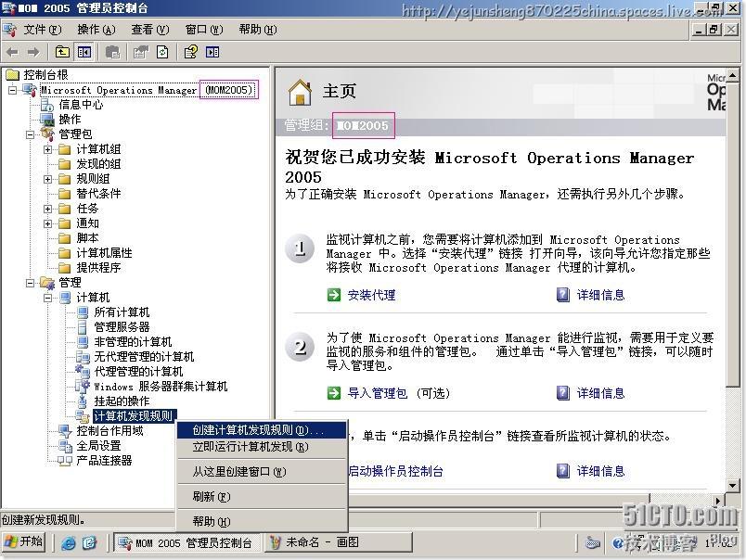The width and height of the screenshot is (746, 560).
Task: Choose 帮助(H) in the context menu
Action: [x=262, y=521]
